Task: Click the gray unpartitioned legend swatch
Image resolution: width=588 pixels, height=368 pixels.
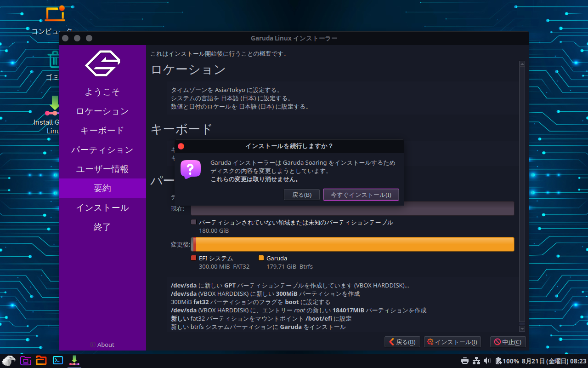Action: point(193,222)
